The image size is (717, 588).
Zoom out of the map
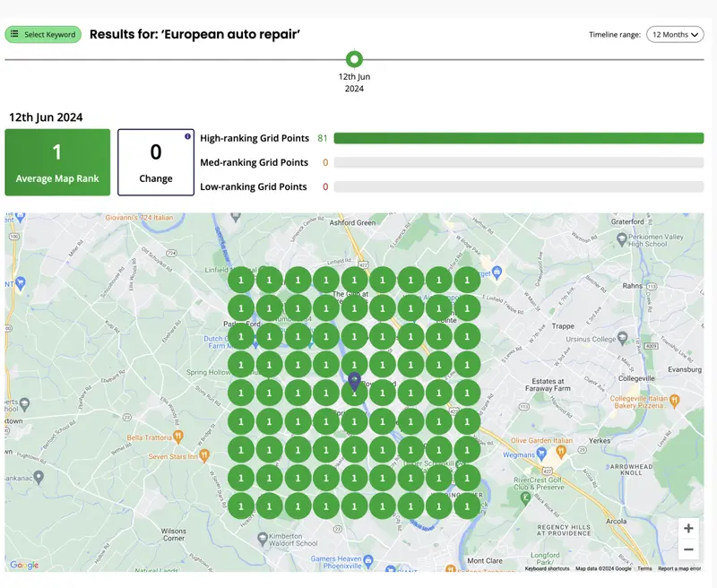tap(688, 549)
